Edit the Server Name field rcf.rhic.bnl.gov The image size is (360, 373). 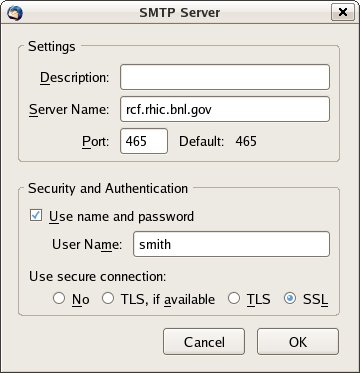[x=225, y=109]
